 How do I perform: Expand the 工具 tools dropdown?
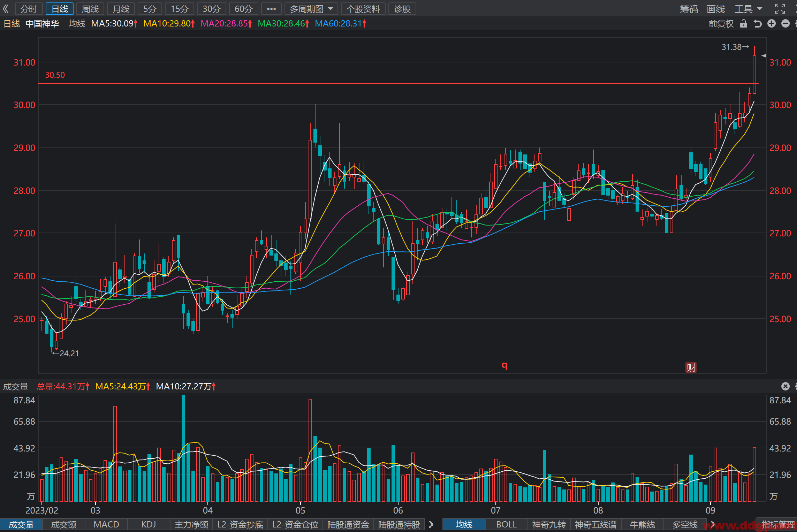[749, 9]
